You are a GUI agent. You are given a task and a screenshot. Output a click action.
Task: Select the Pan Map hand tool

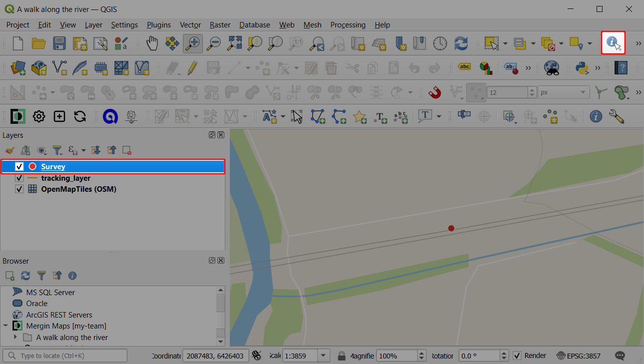coord(152,43)
